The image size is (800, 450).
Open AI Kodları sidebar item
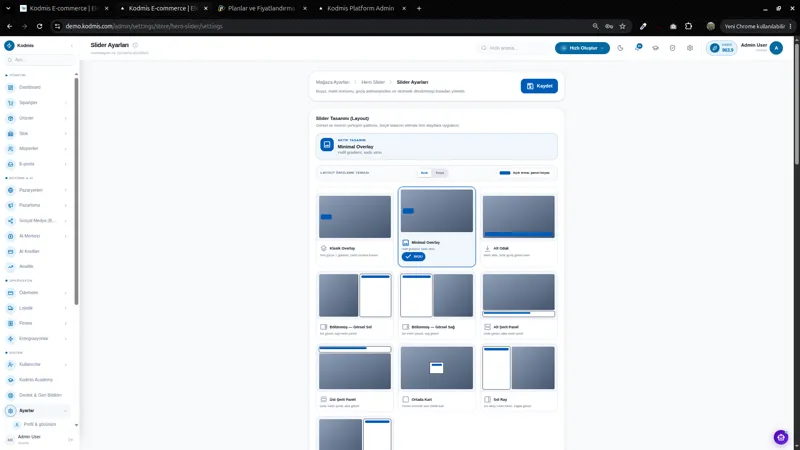(30, 251)
